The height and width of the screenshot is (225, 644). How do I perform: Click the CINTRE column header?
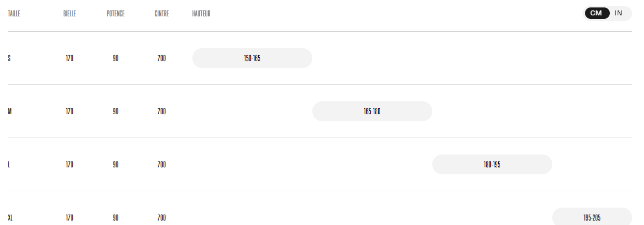coord(162,14)
